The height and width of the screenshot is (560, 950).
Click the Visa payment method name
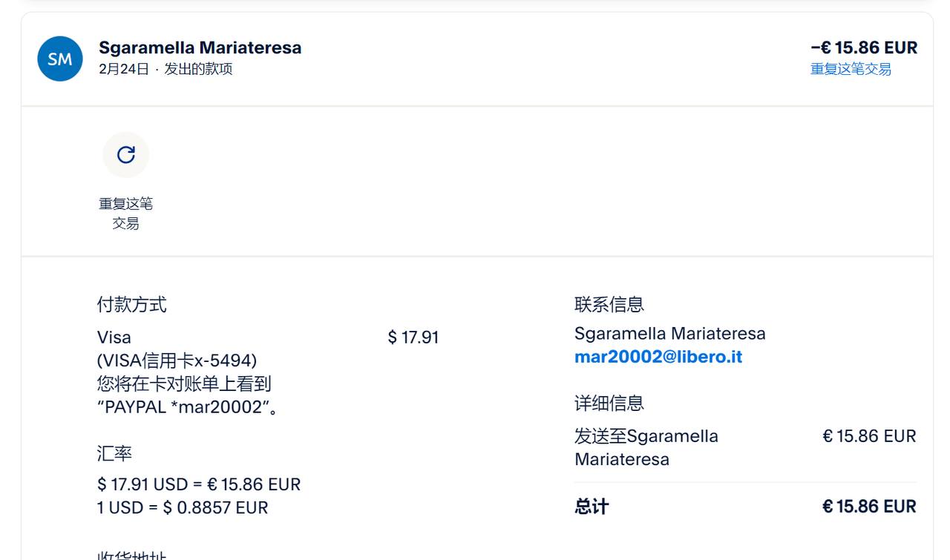[114, 337]
